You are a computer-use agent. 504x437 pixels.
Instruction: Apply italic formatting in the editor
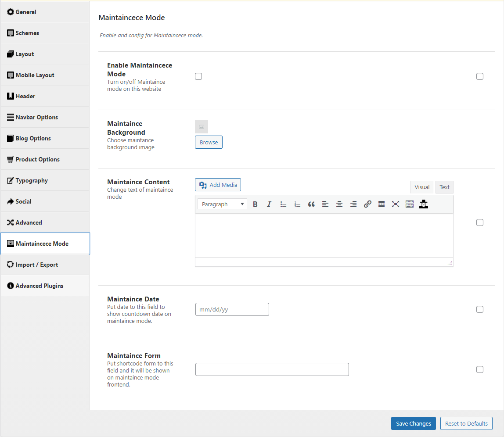(269, 204)
